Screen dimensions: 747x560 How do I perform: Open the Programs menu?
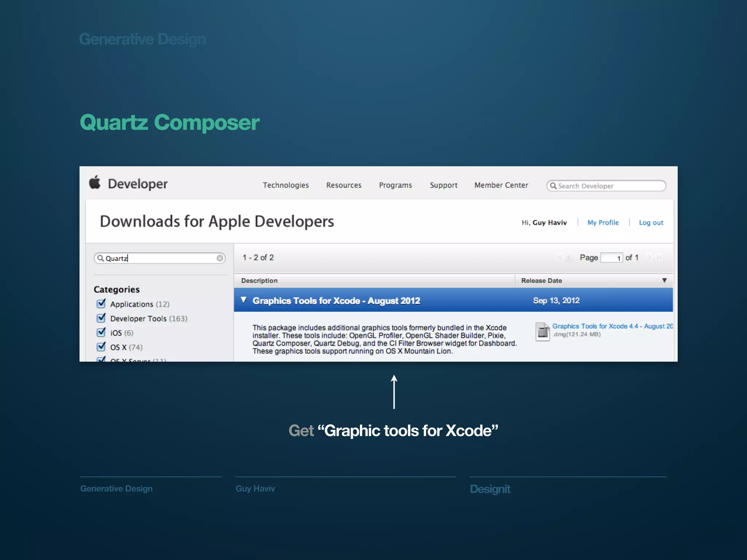coord(395,185)
